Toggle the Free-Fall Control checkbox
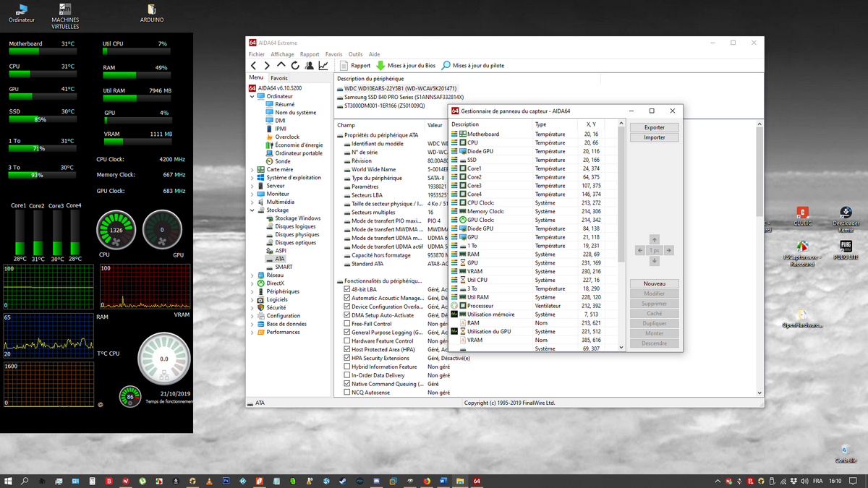868x488 pixels. (347, 324)
